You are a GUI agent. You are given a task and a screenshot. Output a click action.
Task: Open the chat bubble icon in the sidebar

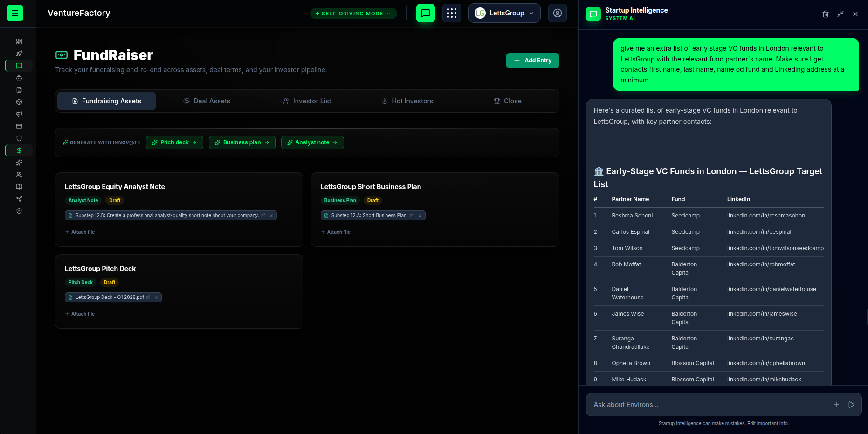point(19,66)
